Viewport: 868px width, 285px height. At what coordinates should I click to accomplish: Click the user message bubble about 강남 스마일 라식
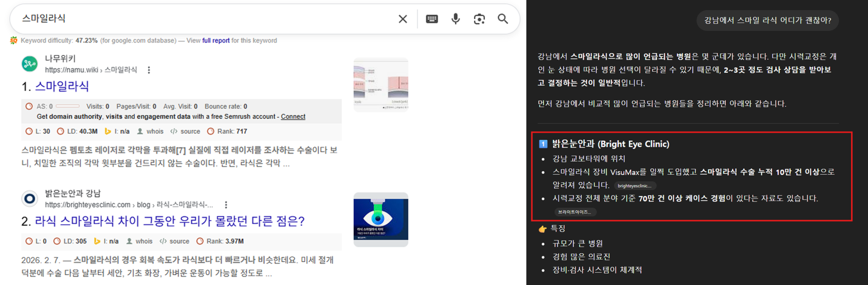[x=768, y=20]
